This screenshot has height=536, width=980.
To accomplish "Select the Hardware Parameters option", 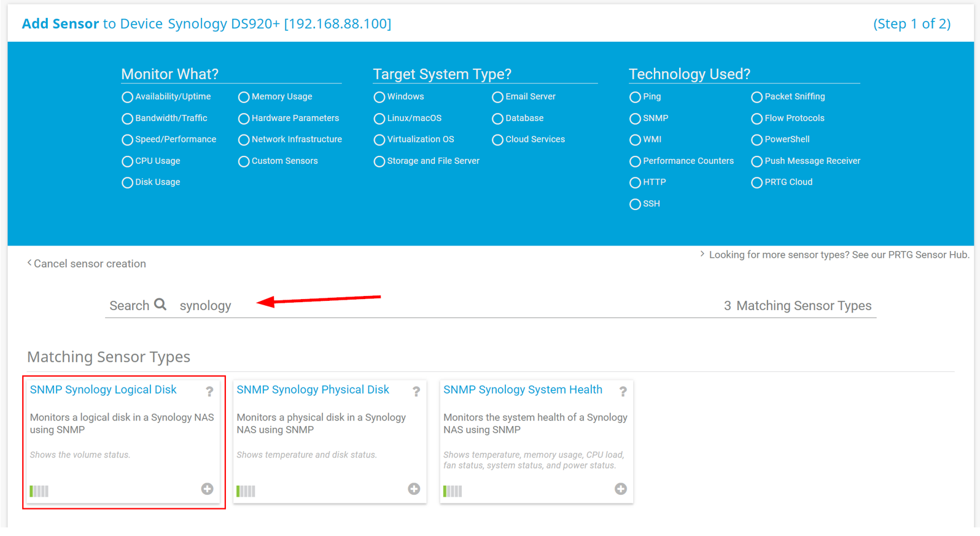I will (x=244, y=118).
